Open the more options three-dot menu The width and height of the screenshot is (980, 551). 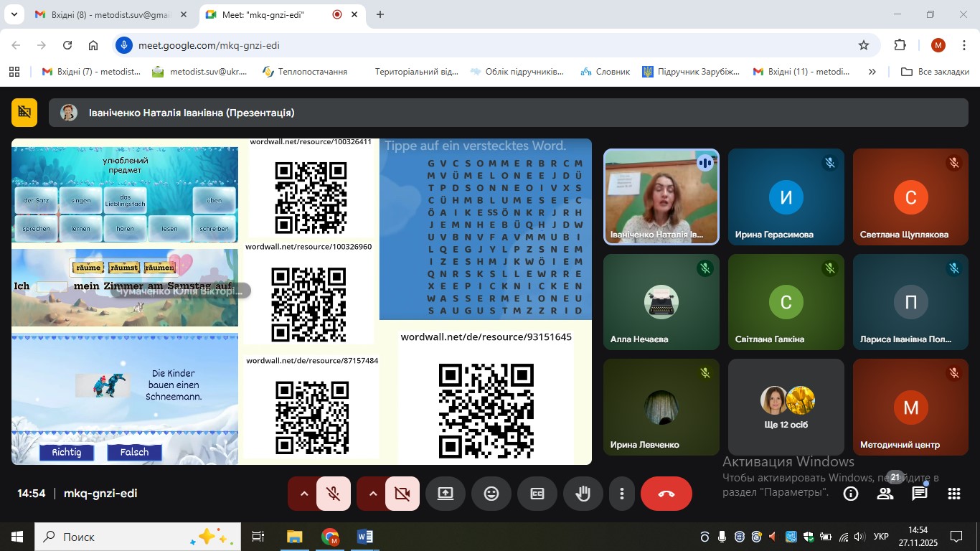point(622,494)
